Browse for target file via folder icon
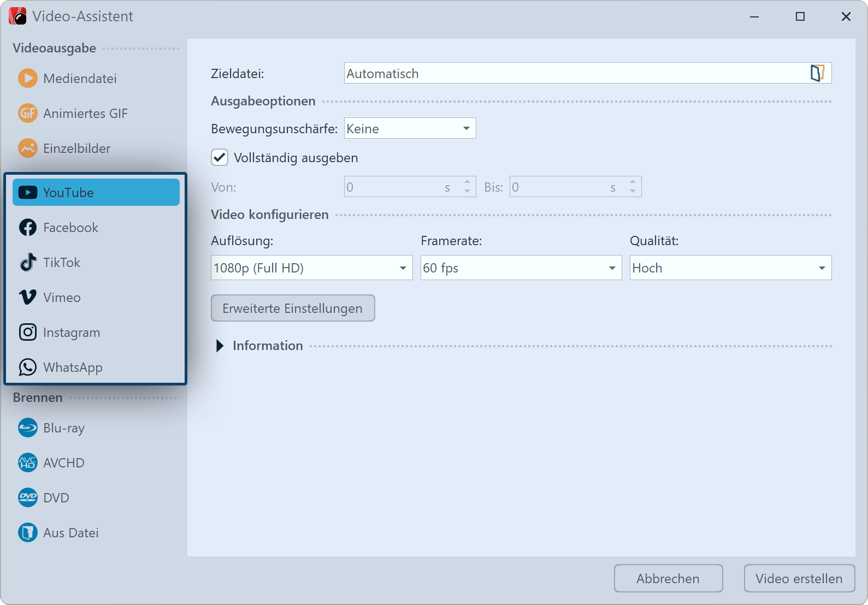Viewport: 868px width, 605px height. tap(817, 73)
